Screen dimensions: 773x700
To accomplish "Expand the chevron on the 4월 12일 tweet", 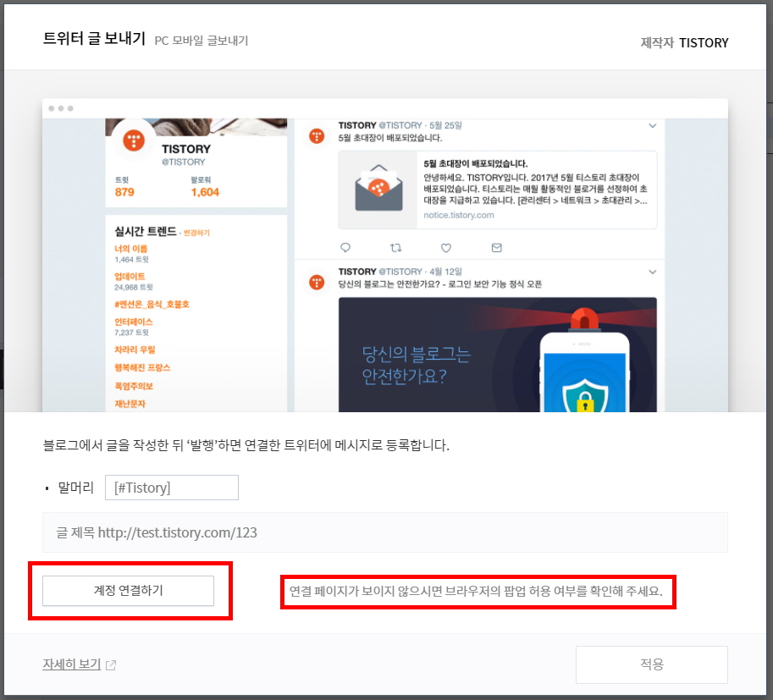I will tap(653, 272).
